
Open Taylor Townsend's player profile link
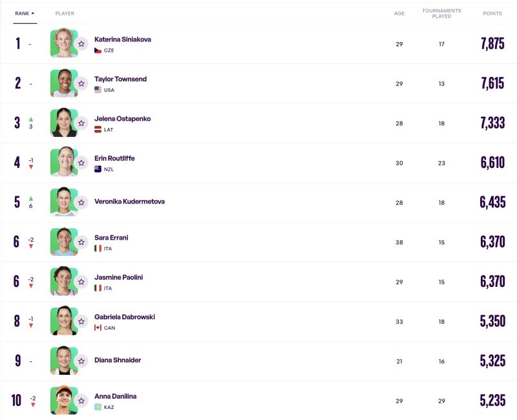[120, 79]
